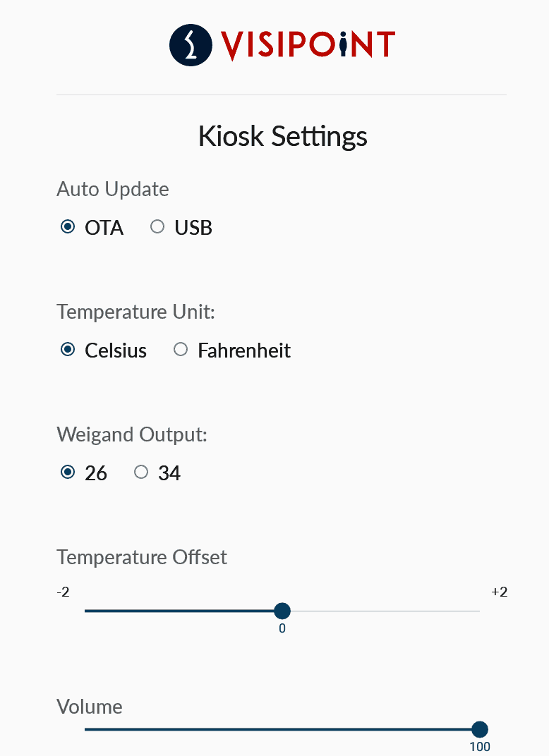549x756 pixels.
Task: Click the Volume slider handle
Action: pos(480,729)
